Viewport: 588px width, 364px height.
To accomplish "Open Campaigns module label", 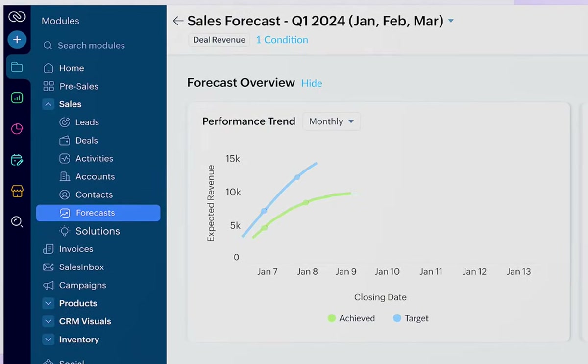I will point(82,285).
